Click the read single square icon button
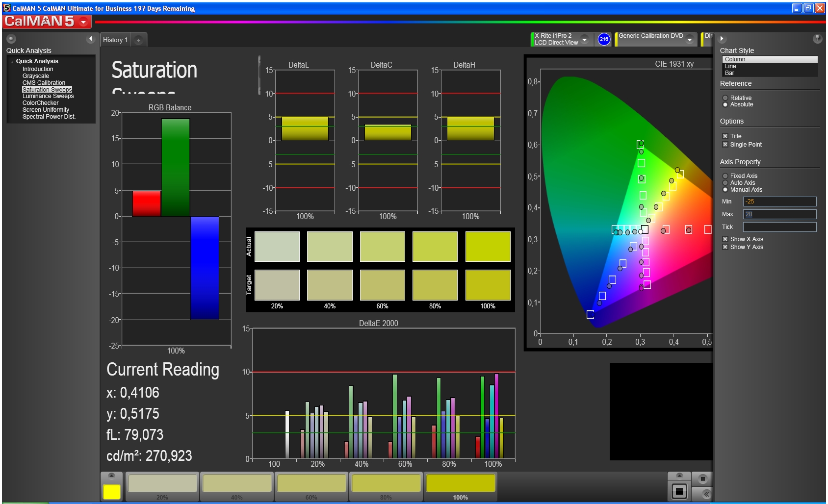The height and width of the screenshot is (504, 828). (x=679, y=491)
